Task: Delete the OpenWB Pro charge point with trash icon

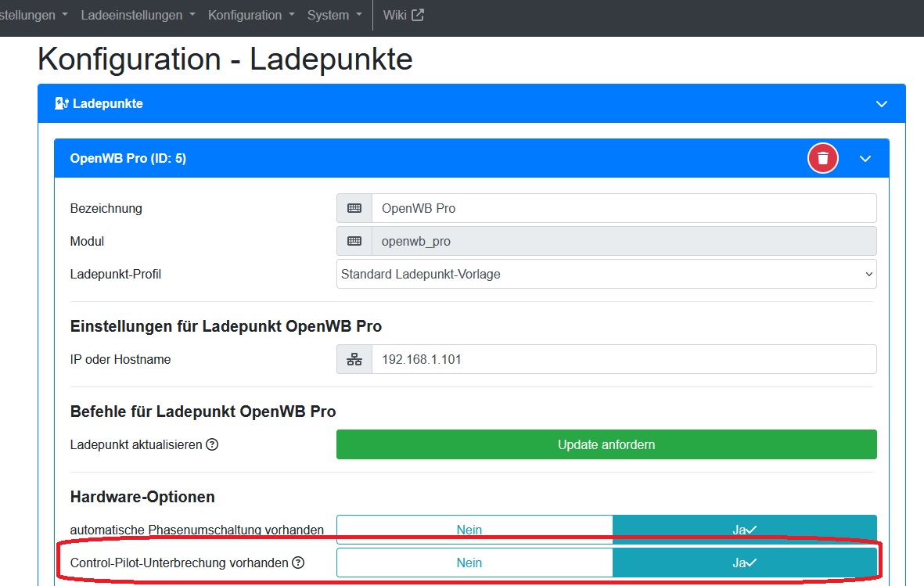Action: (x=822, y=158)
